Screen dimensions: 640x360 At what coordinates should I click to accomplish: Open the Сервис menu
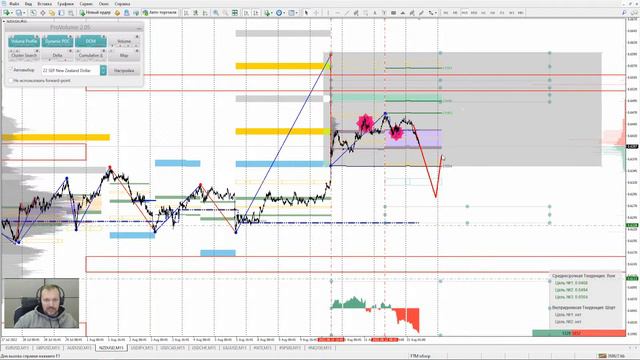[x=86, y=4]
